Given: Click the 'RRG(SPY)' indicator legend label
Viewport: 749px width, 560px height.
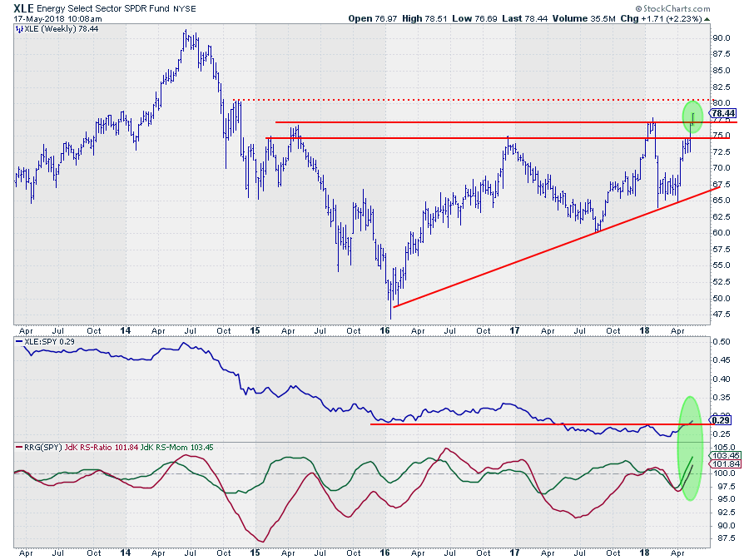Looking at the screenshot, I should pyautogui.click(x=43, y=448).
